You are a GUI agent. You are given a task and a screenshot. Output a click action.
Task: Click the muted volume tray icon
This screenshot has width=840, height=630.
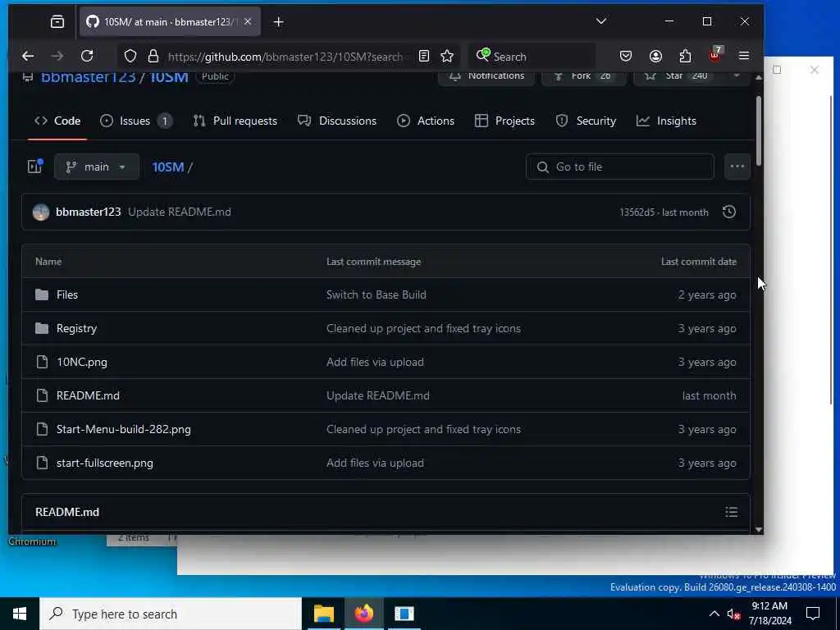click(x=734, y=614)
